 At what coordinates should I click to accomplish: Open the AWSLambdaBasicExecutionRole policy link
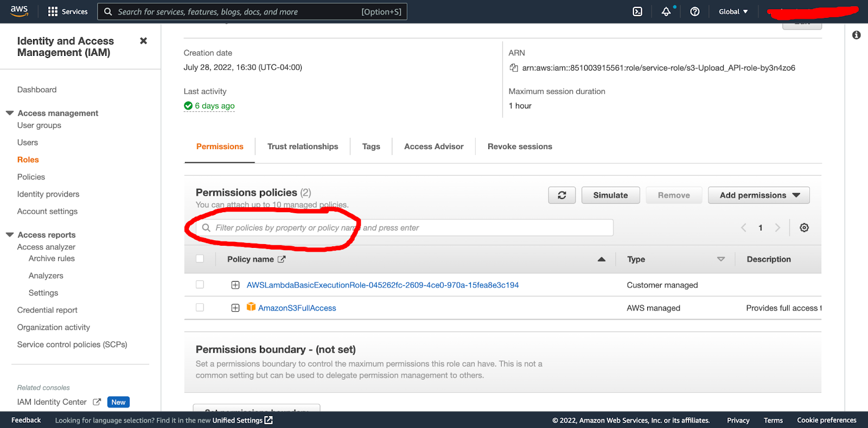coord(382,285)
